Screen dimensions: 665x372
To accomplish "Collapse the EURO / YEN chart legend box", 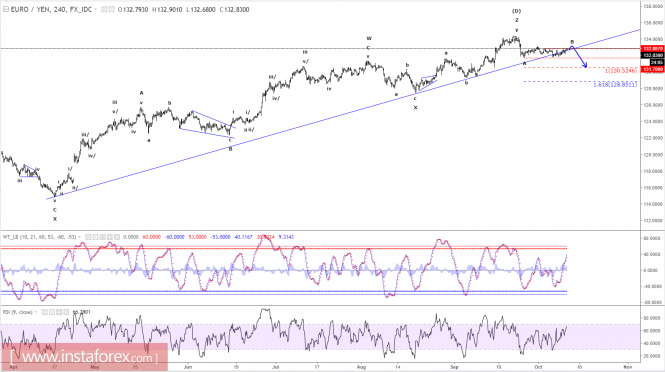I will (x=6, y=9).
